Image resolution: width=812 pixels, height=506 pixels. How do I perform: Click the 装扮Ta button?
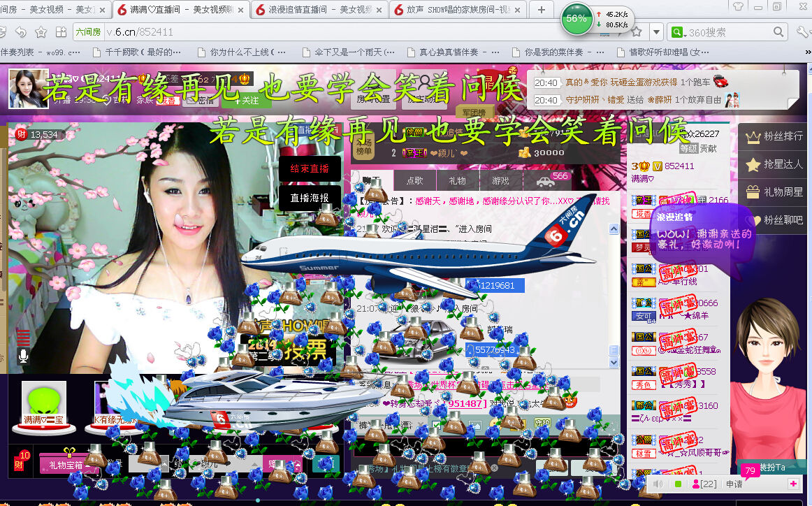[x=772, y=467]
